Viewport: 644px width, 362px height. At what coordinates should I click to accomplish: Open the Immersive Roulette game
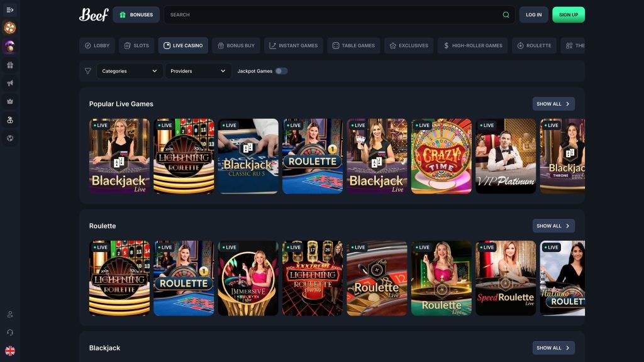pyautogui.click(x=248, y=278)
